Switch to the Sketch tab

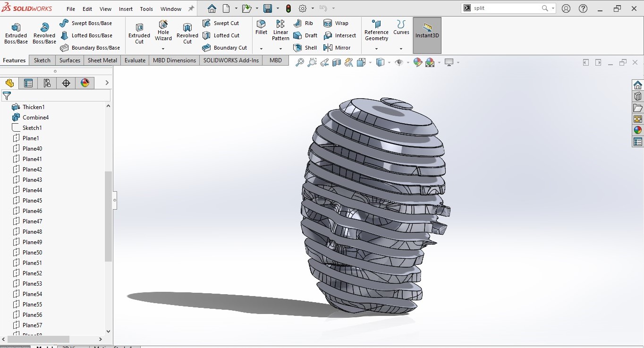point(42,60)
